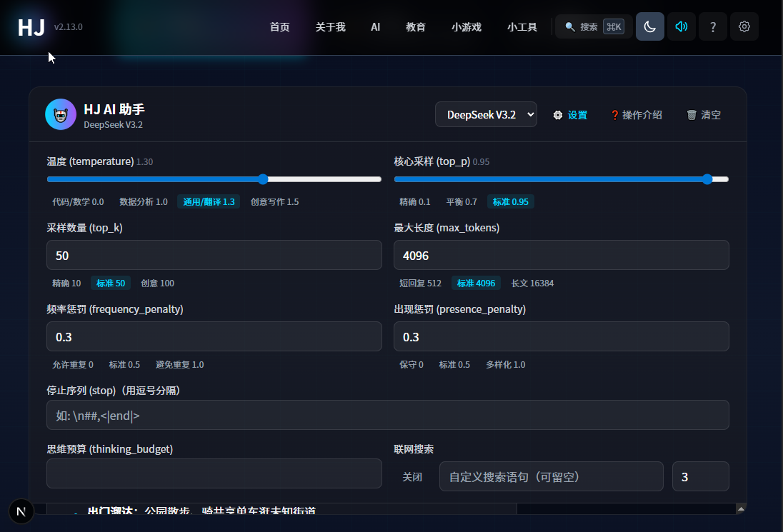Screen dimensions: 783x532
Task: Click the temperature slider handle
Action: point(262,179)
